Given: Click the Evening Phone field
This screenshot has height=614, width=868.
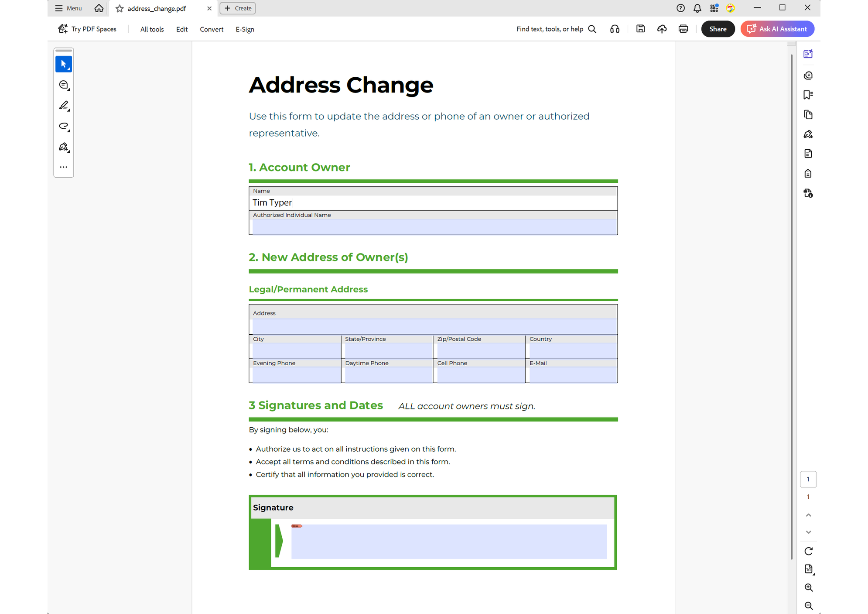Looking at the screenshot, I should [x=296, y=375].
